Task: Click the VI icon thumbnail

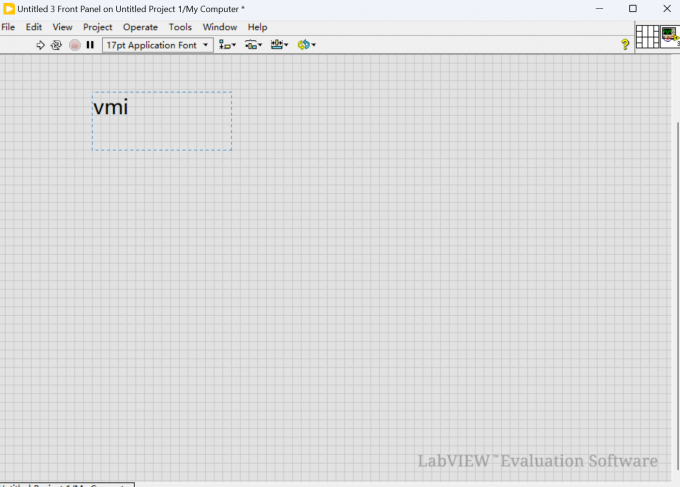Action: click(x=670, y=36)
